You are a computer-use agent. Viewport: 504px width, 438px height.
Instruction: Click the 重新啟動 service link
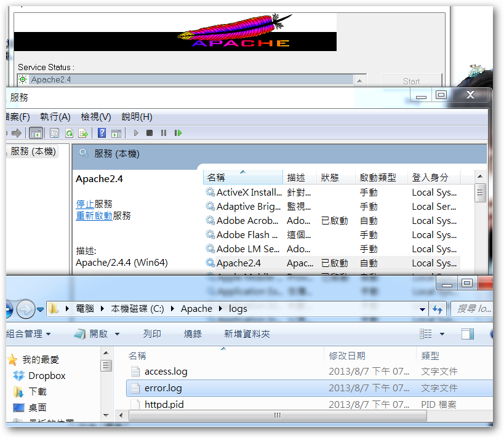pos(94,216)
